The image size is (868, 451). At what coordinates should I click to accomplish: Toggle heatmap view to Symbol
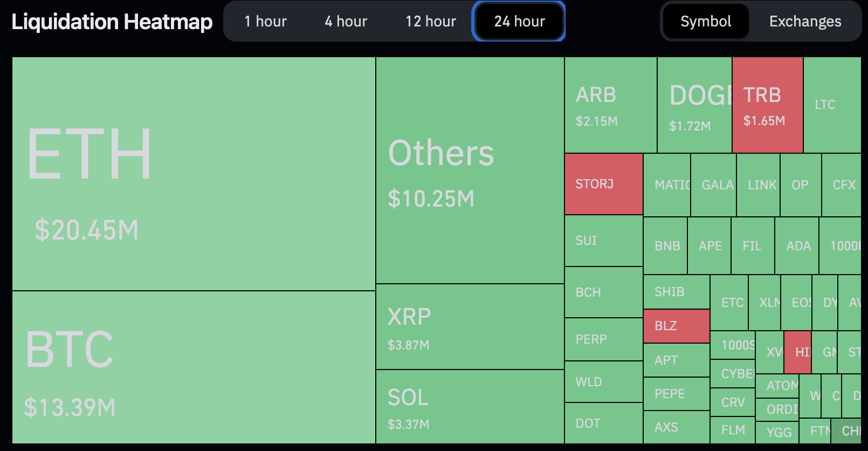[x=706, y=22]
